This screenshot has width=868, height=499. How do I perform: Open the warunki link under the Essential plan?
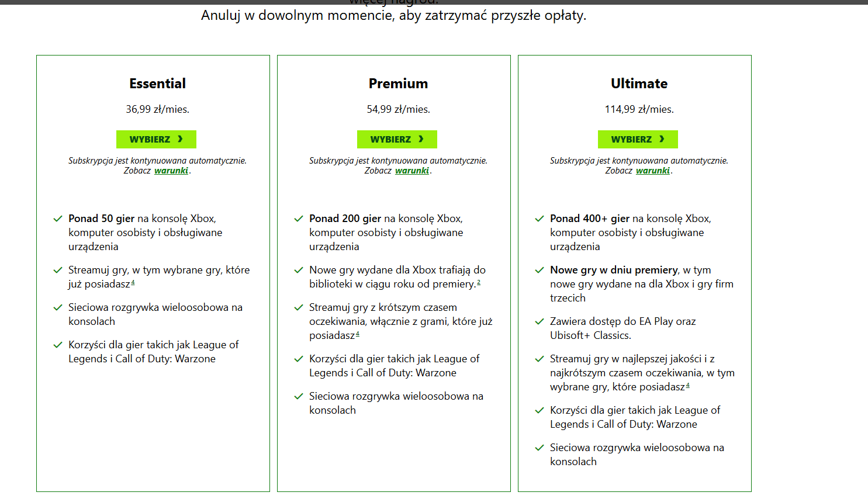pyautogui.click(x=171, y=171)
